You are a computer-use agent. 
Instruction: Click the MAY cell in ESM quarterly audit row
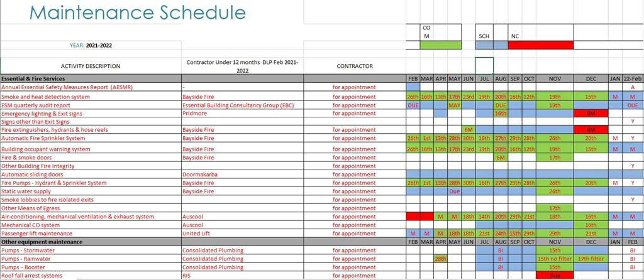pos(454,105)
